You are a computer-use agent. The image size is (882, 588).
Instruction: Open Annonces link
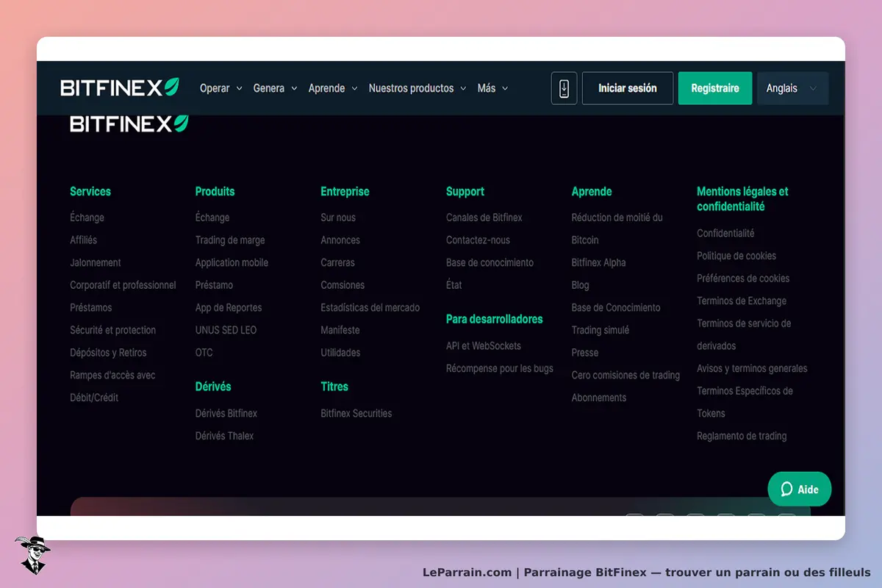tap(340, 240)
